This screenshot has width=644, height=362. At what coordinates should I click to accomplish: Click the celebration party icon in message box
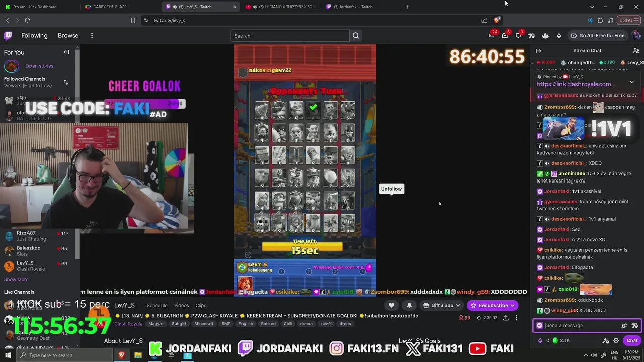[624, 326]
